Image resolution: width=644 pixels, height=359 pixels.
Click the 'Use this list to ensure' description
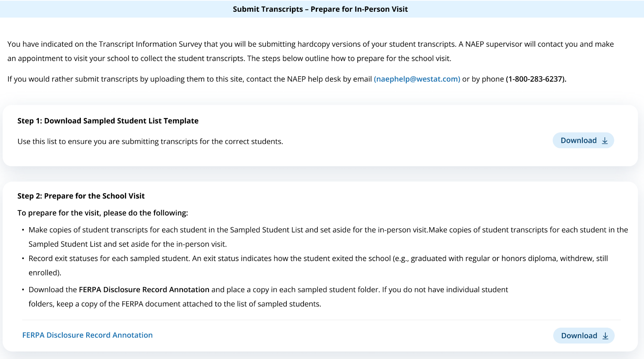pos(150,141)
